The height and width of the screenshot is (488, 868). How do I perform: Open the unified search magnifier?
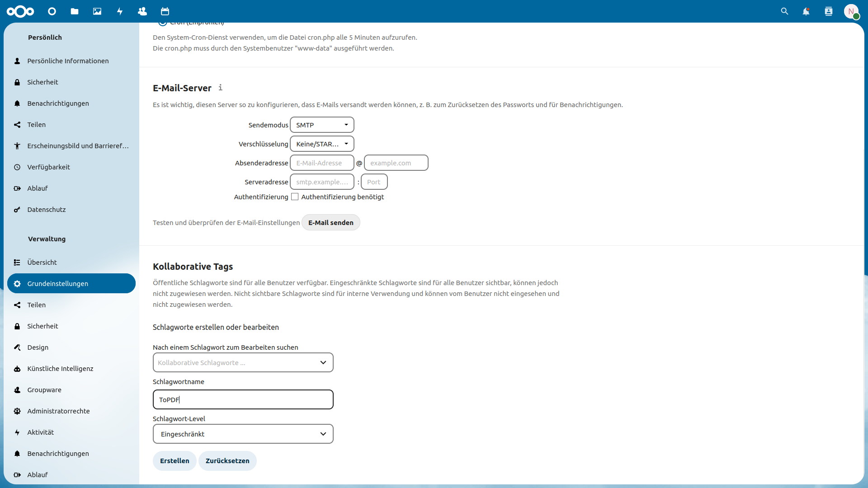[x=784, y=11]
